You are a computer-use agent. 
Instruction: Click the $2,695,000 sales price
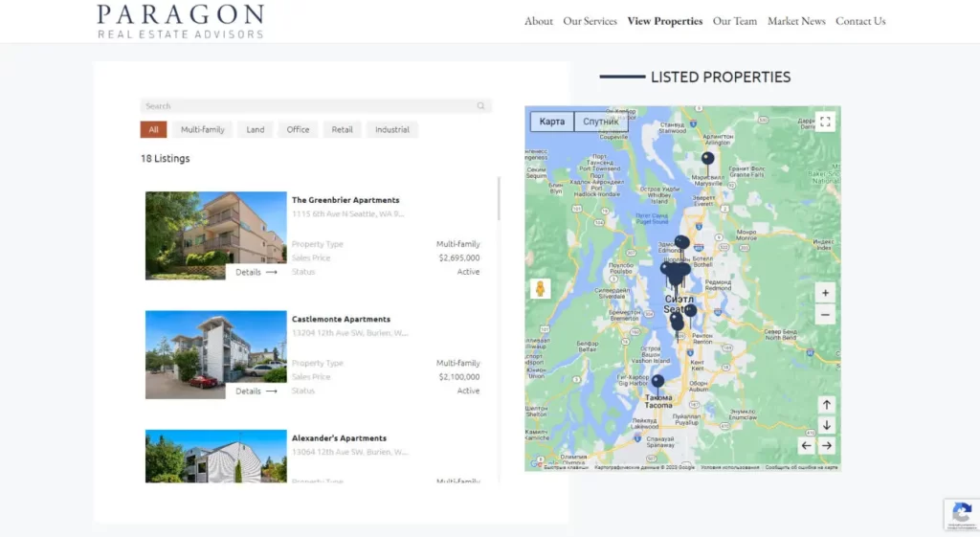tap(458, 257)
